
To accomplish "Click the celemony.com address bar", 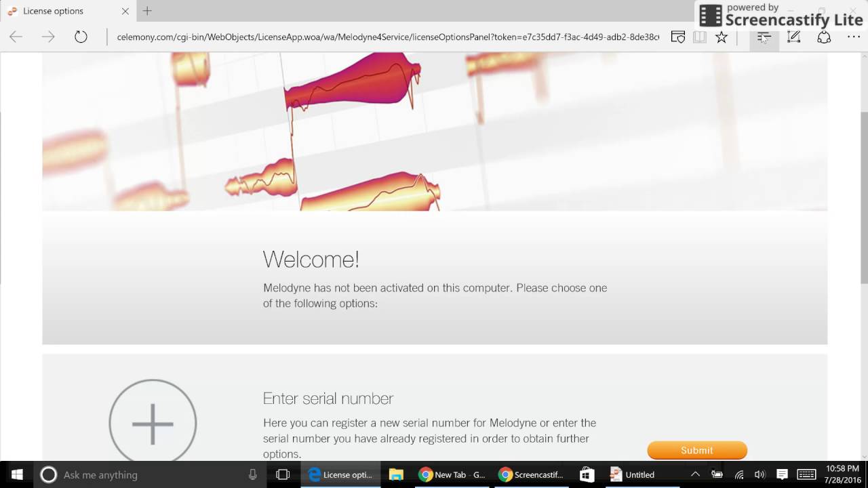I will pos(387,37).
